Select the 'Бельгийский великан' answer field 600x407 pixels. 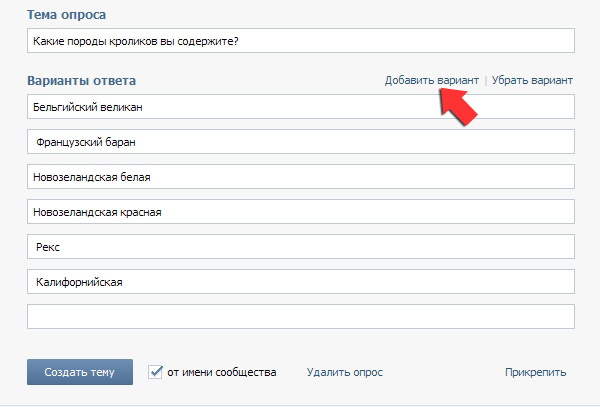[x=300, y=106]
